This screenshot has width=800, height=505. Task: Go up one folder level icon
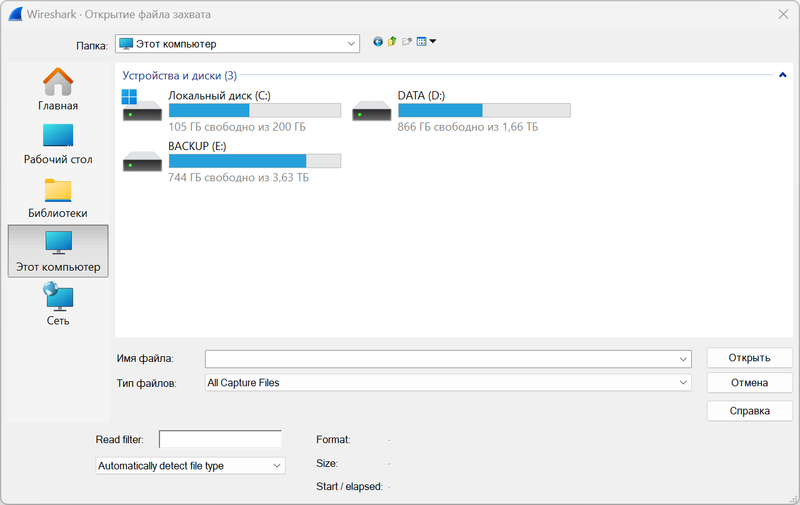(x=392, y=42)
